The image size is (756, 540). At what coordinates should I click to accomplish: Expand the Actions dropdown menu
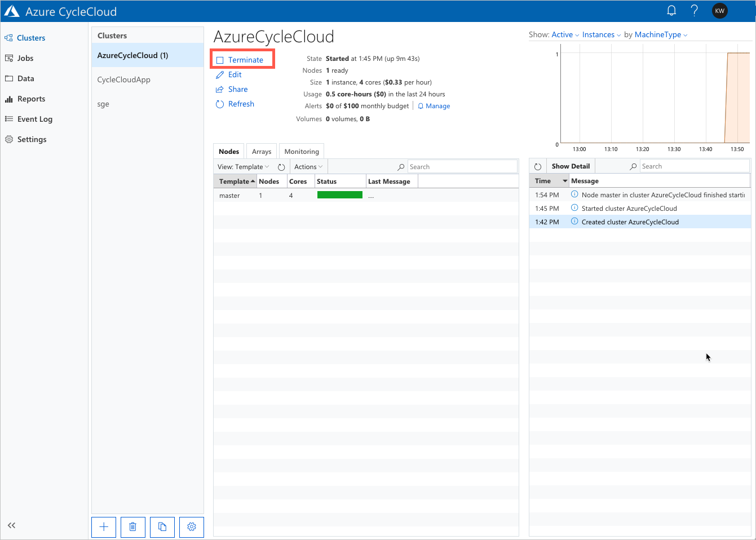[x=308, y=167]
